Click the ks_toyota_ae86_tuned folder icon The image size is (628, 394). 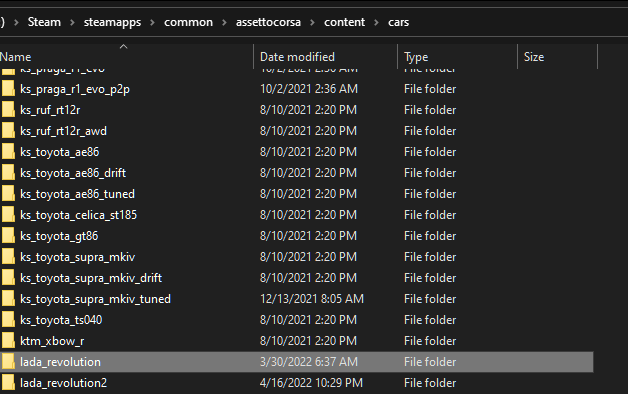tap(8, 193)
